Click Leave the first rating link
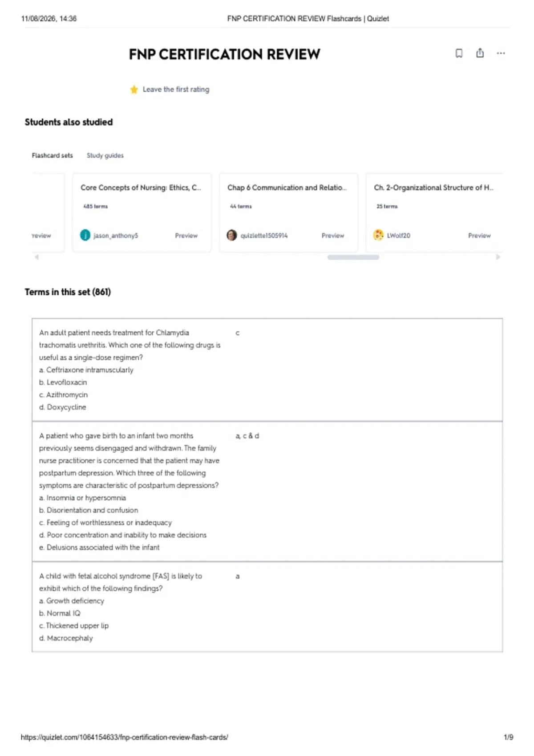 (176, 89)
